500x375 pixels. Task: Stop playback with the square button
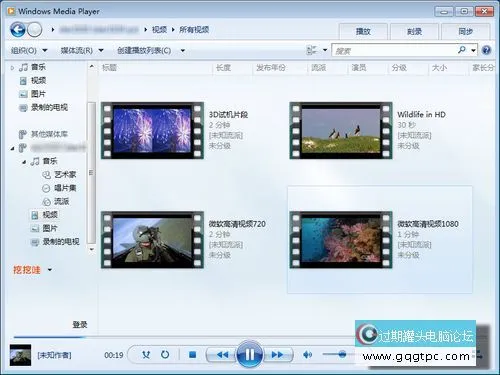[x=192, y=355]
